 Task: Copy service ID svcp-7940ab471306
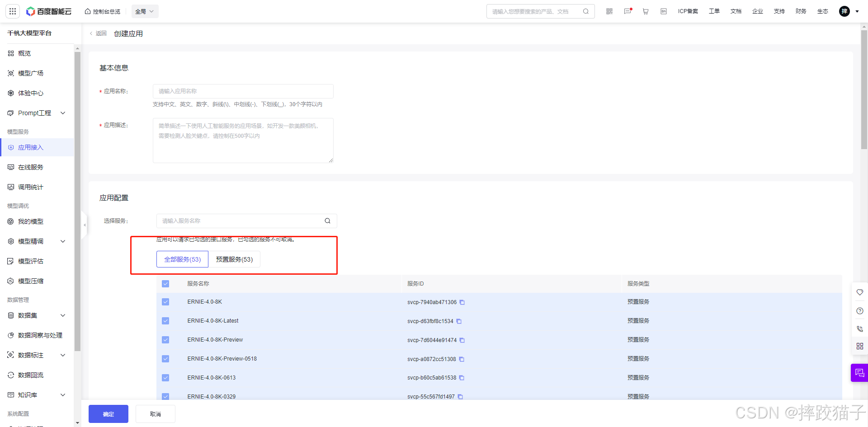pos(462,302)
